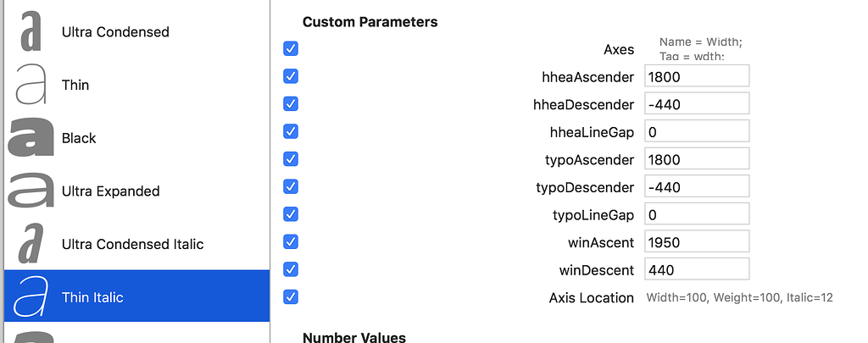Viewport: 868px width, 343px height.
Task: Select the Black master glyph icon
Action: pyautogui.click(x=31, y=138)
